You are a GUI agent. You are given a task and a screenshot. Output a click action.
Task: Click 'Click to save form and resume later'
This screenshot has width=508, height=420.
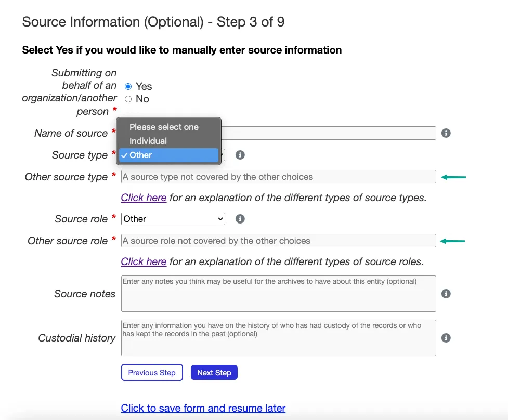(203, 408)
